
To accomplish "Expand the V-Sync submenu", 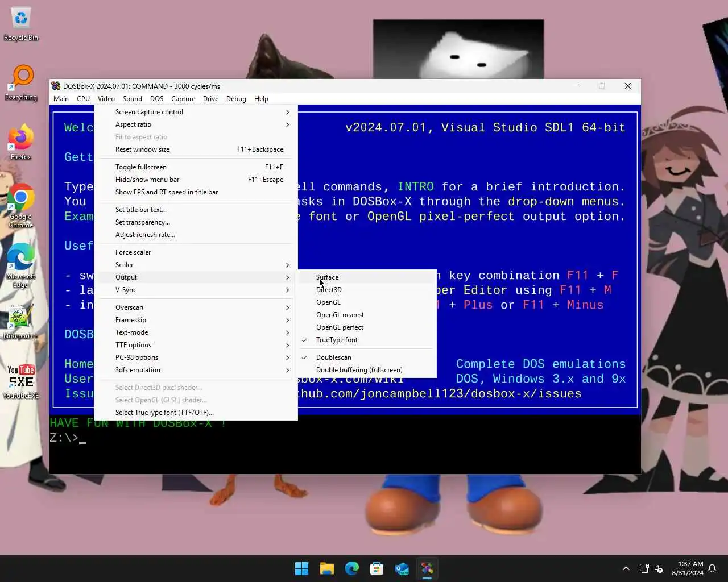I will pyautogui.click(x=196, y=290).
